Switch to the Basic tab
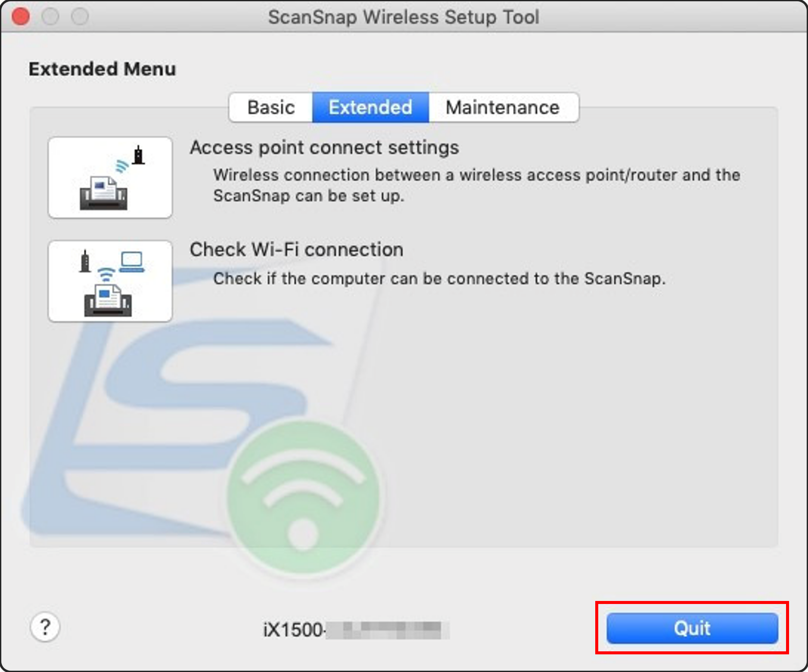 pos(271,107)
